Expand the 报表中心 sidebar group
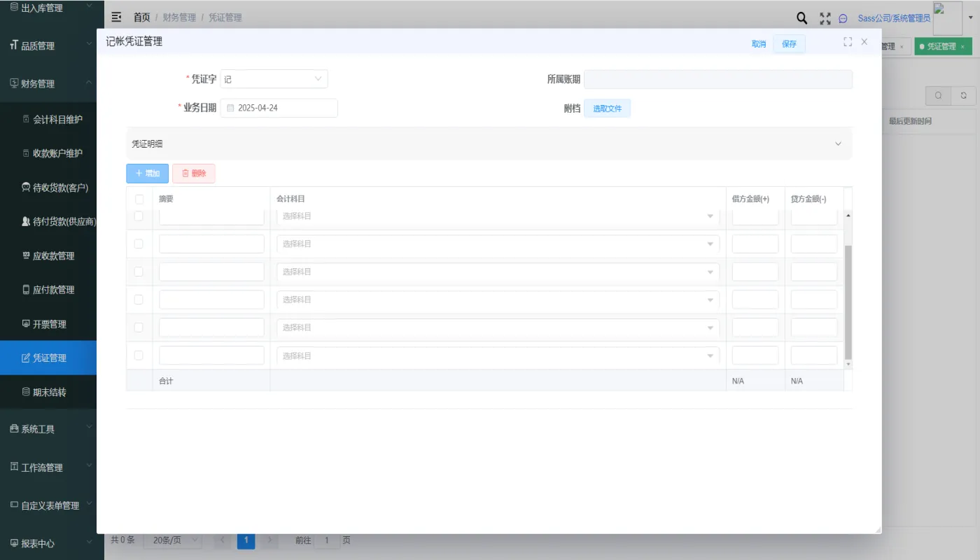 48,542
